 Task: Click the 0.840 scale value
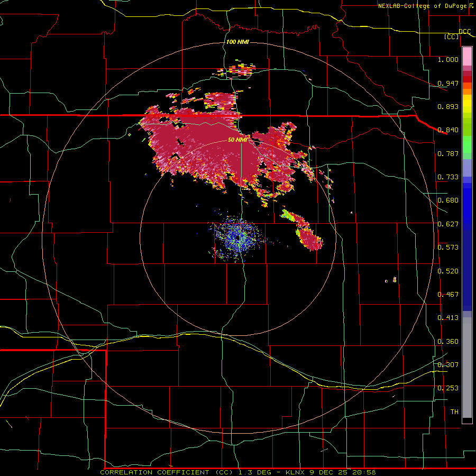448,130
